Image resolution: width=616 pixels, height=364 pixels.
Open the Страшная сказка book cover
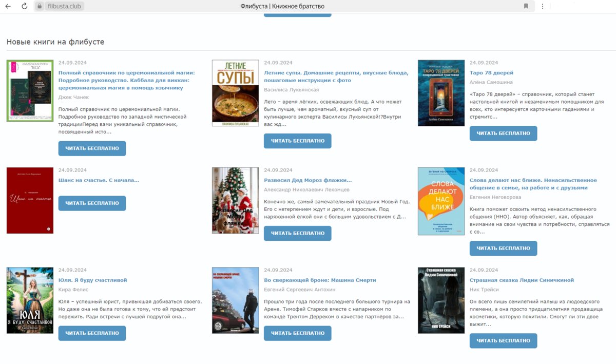click(x=441, y=300)
